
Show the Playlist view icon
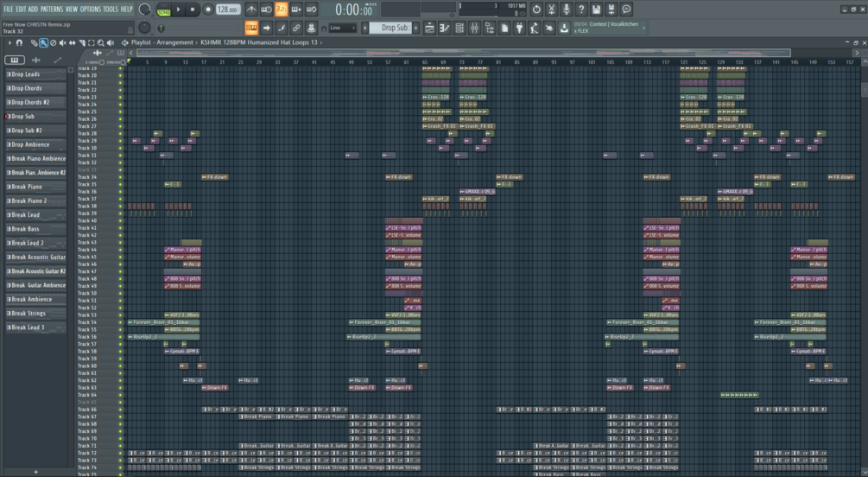click(x=429, y=28)
